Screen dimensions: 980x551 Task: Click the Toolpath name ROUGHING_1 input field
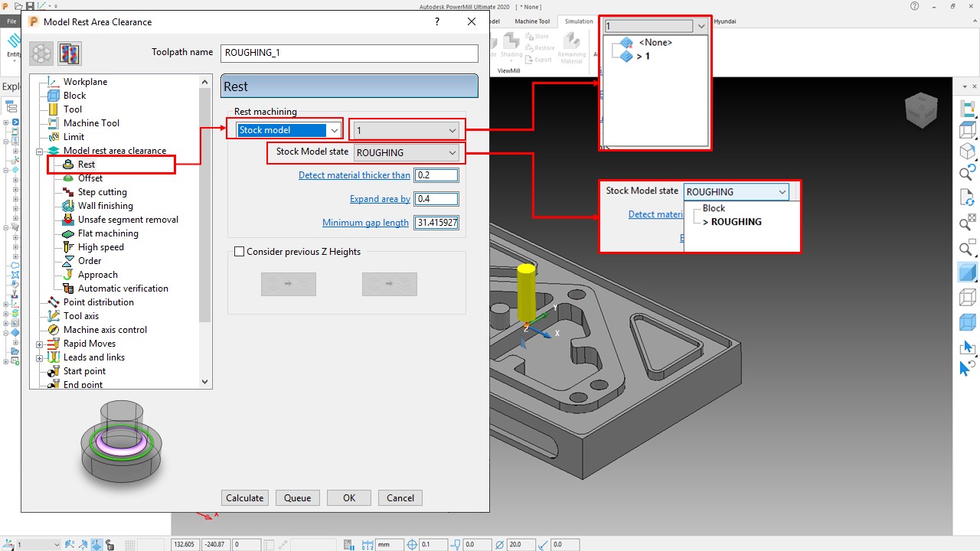(349, 52)
